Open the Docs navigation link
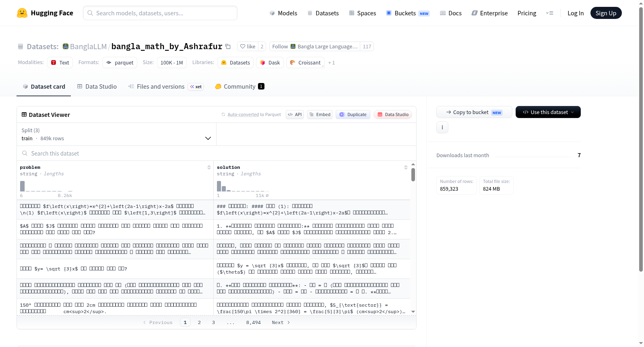Image resolution: width=644 pixels, height=347 pixels. pyautogui.click(x=451, y=13)
